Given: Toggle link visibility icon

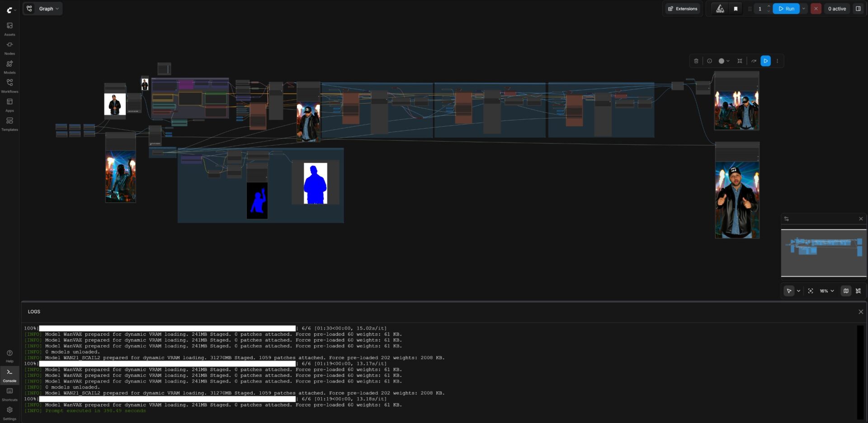Looking at the screenshot, I should 858,291.
